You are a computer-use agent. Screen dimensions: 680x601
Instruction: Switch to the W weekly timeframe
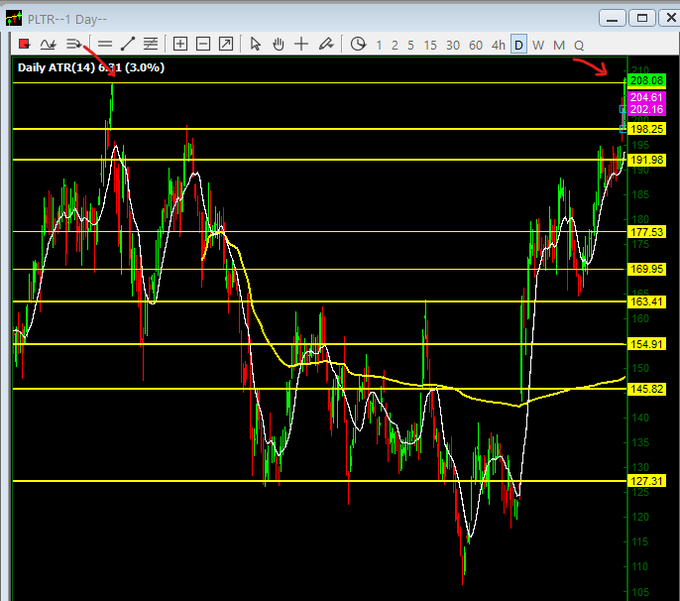tap(538, 45)
